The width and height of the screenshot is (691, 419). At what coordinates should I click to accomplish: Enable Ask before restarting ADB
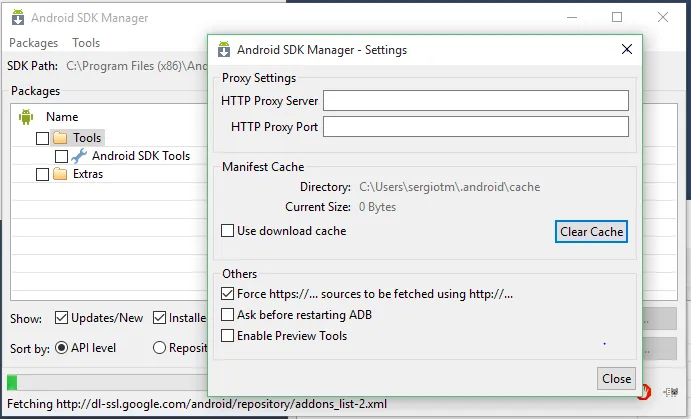[227, 315]
